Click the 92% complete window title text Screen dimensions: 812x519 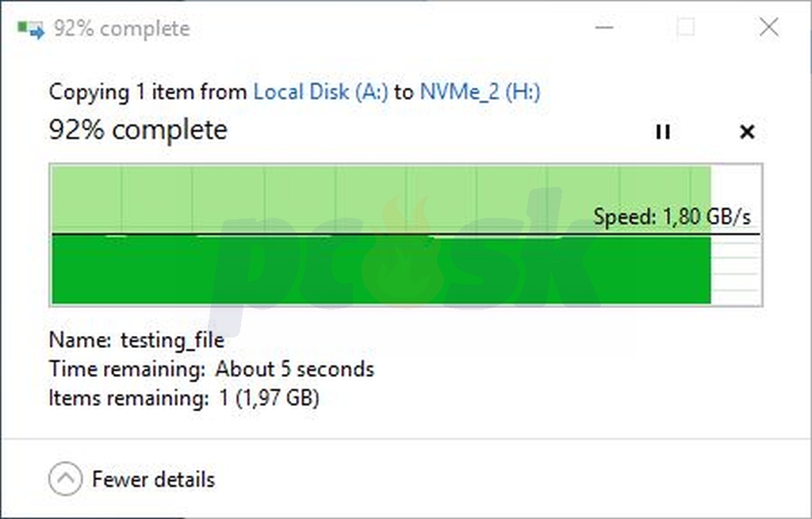click(122, 29)
